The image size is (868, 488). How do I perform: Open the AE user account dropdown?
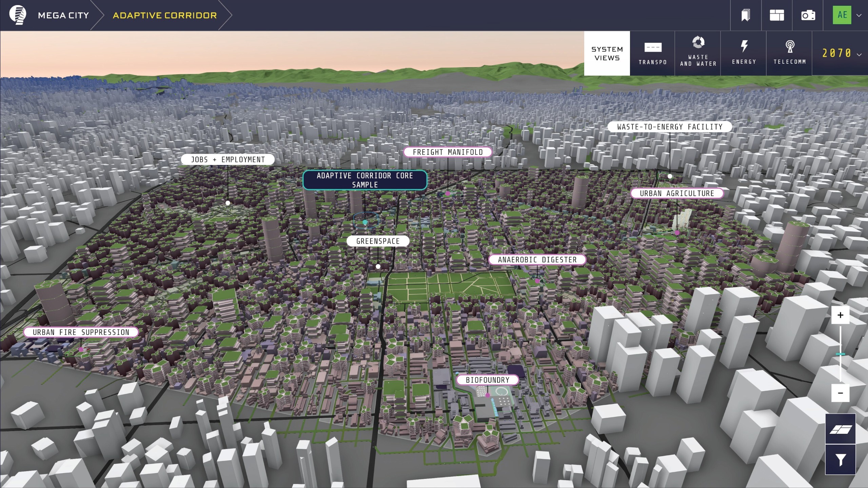coord(847,15)
